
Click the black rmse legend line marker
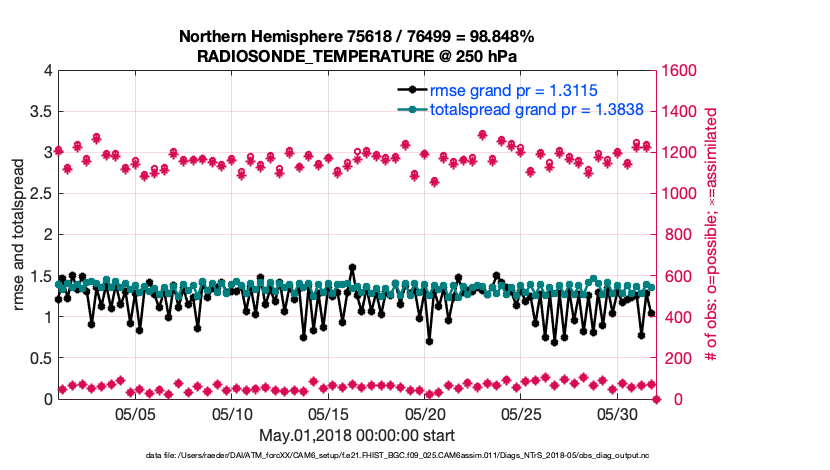405,90
